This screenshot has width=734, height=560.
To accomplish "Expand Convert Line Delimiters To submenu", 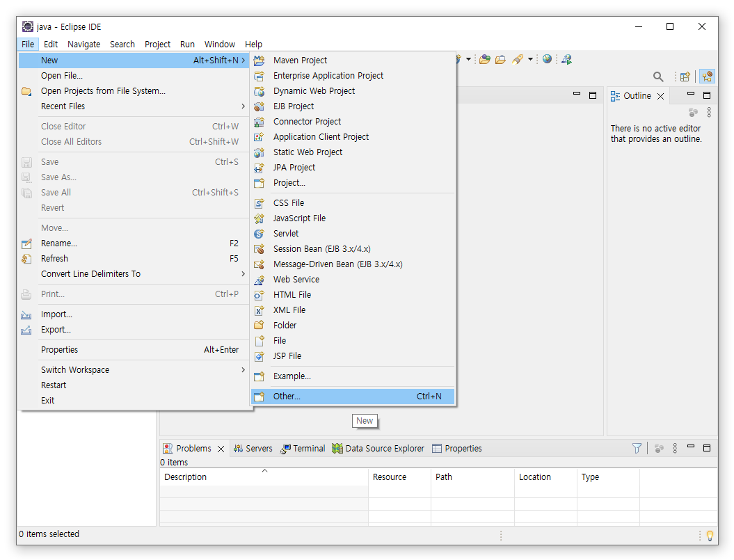I will pyautogui.click(x=243, y=274).
